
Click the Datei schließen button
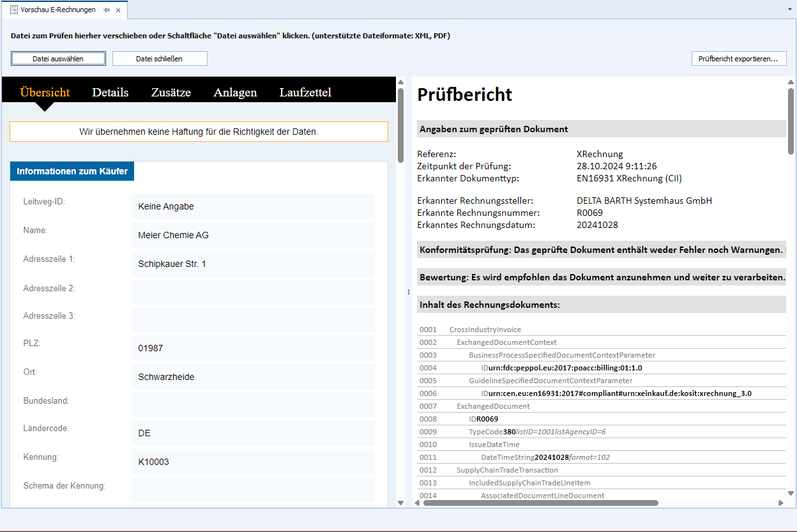point(160,59)
